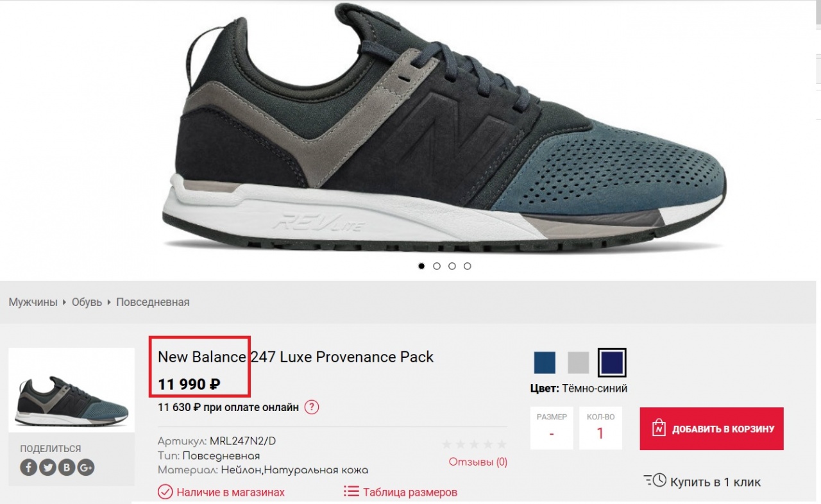This screenshot has width=821, height=504.
Task: Go to the fourth image carousel dot
Action: click(x=468, y=266)
